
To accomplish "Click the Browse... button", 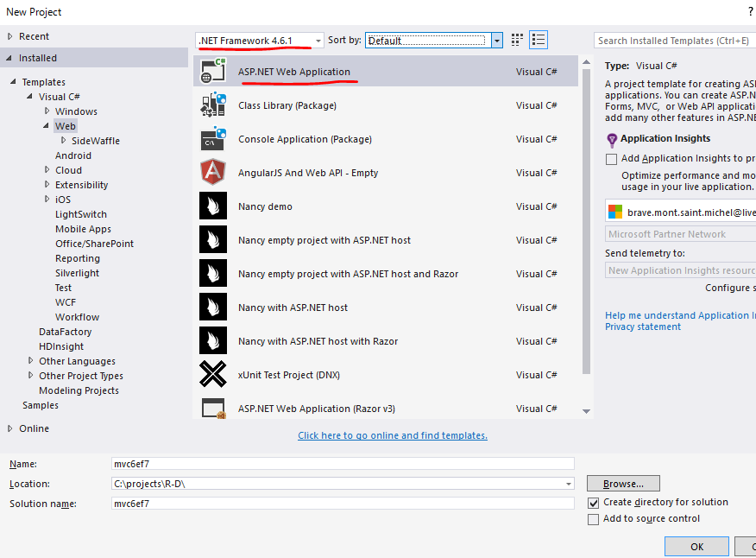I will (623, 483).
